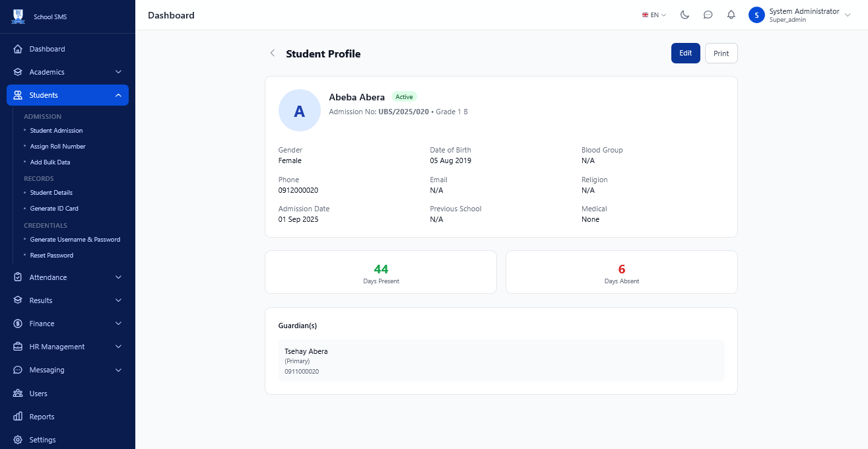Screen dimensions: 868x449
Task: Click the Messaging chat bubble icon in sidebar
Action: pyautogui.click(x=18, y=370)
